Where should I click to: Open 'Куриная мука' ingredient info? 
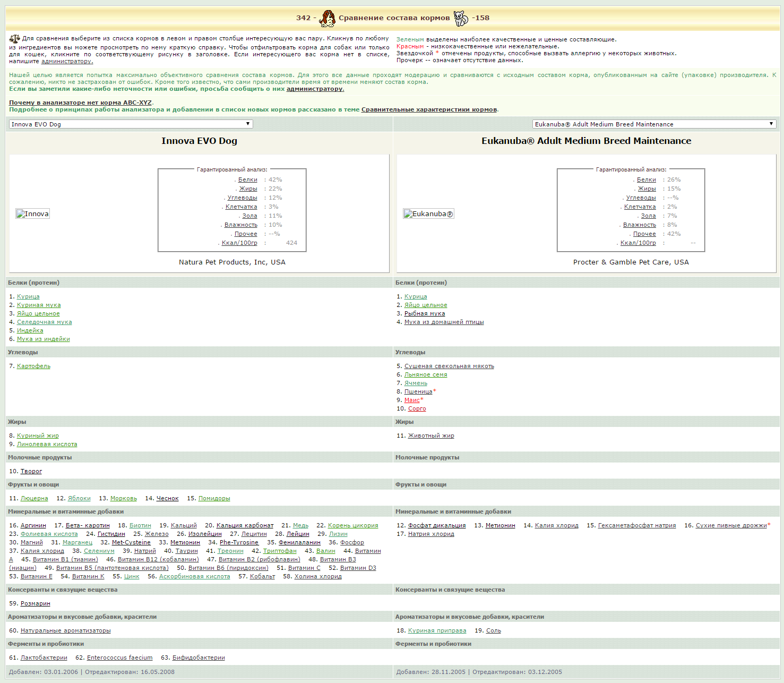[x=39, y=305]
